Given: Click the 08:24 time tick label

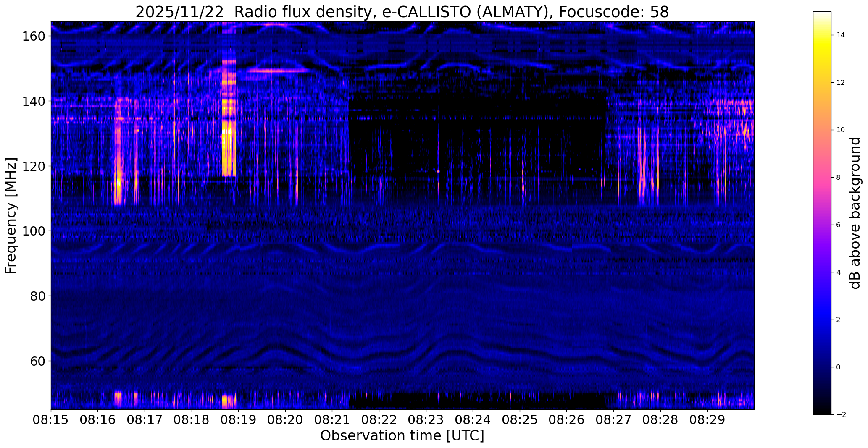Looking at the screenshot, I should click(x=473, y=420).
